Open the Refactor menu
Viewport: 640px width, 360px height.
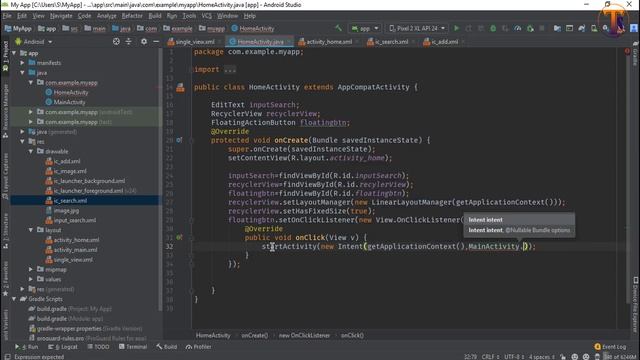[132, 16]
